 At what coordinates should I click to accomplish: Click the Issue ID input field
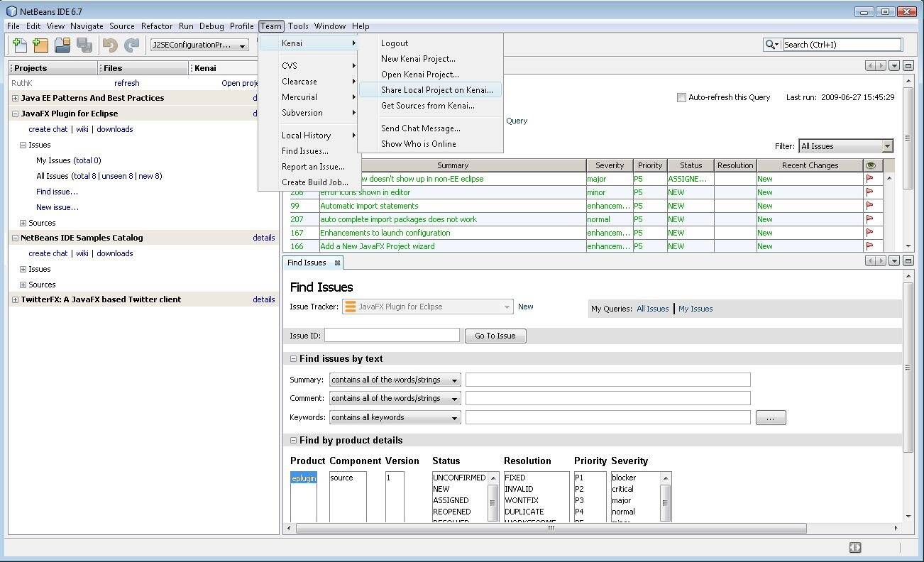(x=392, y=336)
